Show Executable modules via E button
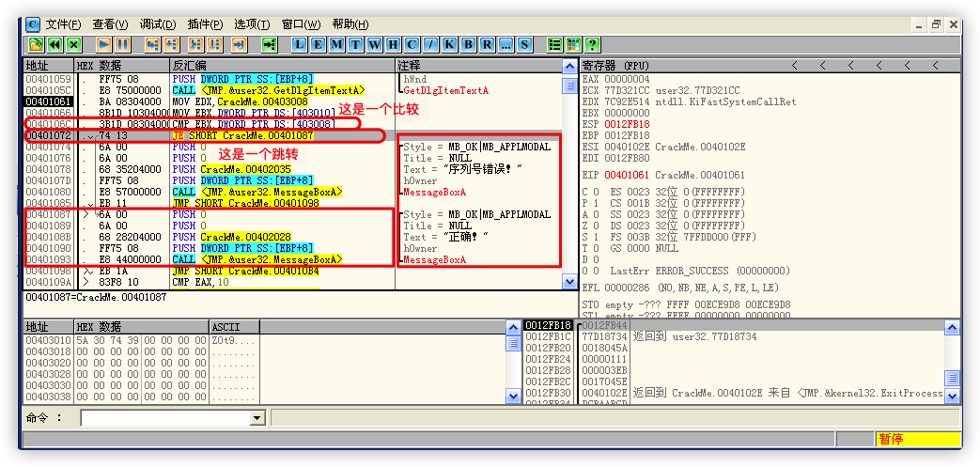 tap(319, 44)
